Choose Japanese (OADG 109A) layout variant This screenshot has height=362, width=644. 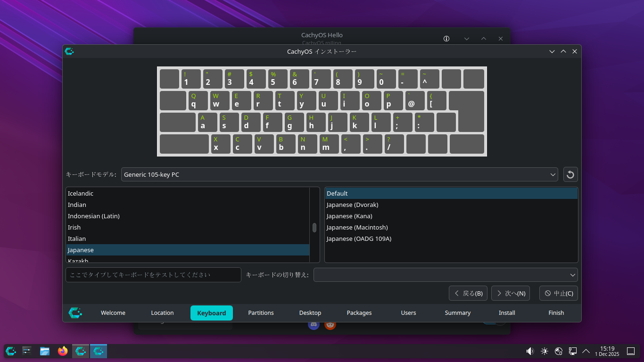pyautogui.click(x=359, y=239)
